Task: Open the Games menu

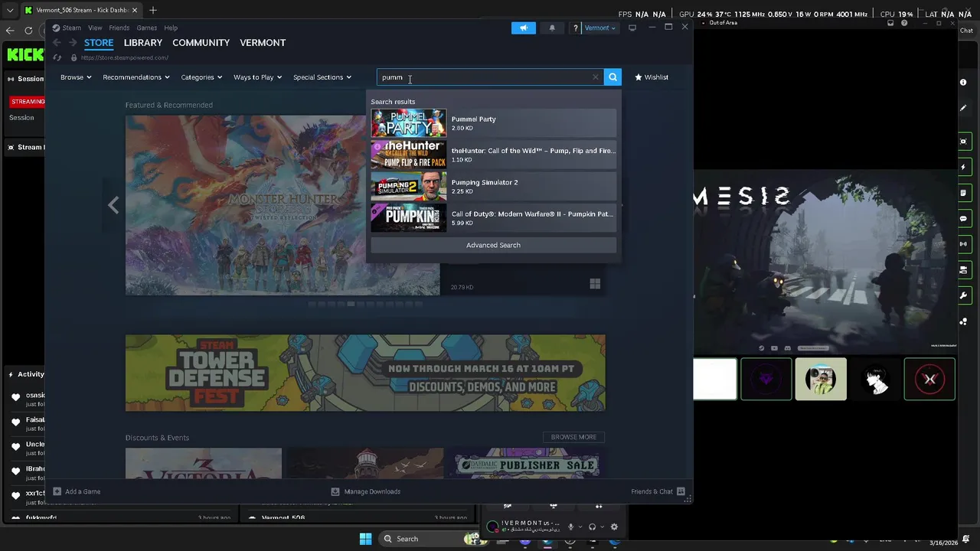Action: pyautogui.click(x=147, y=28)
